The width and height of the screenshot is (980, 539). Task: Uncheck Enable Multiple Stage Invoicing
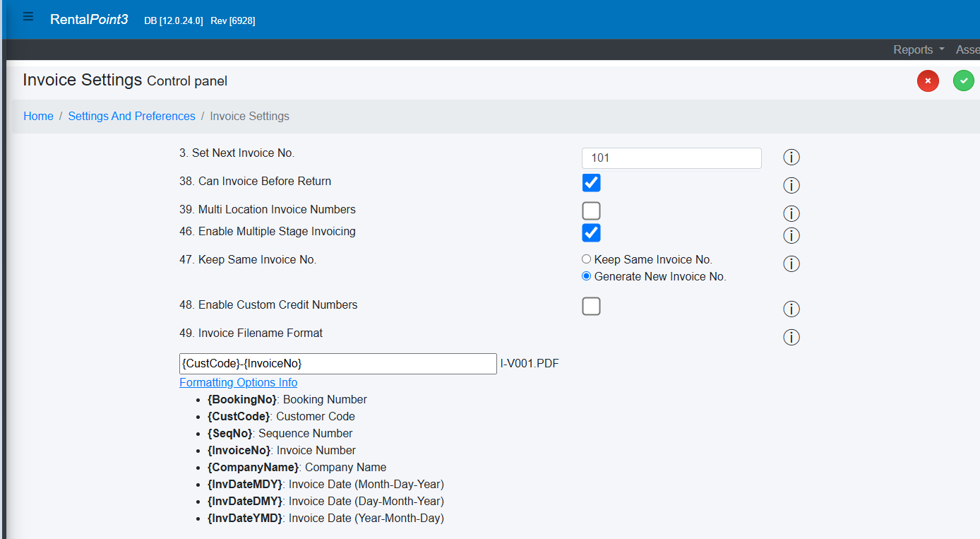point(591,232)
